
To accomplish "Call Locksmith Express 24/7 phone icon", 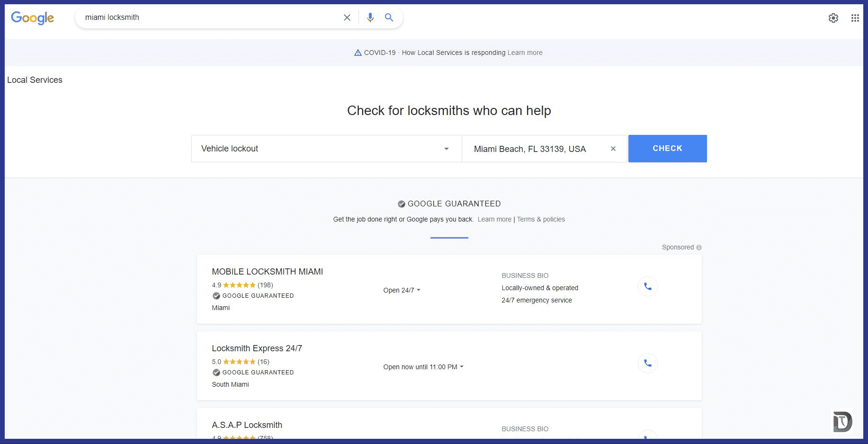I will point(647,363).
